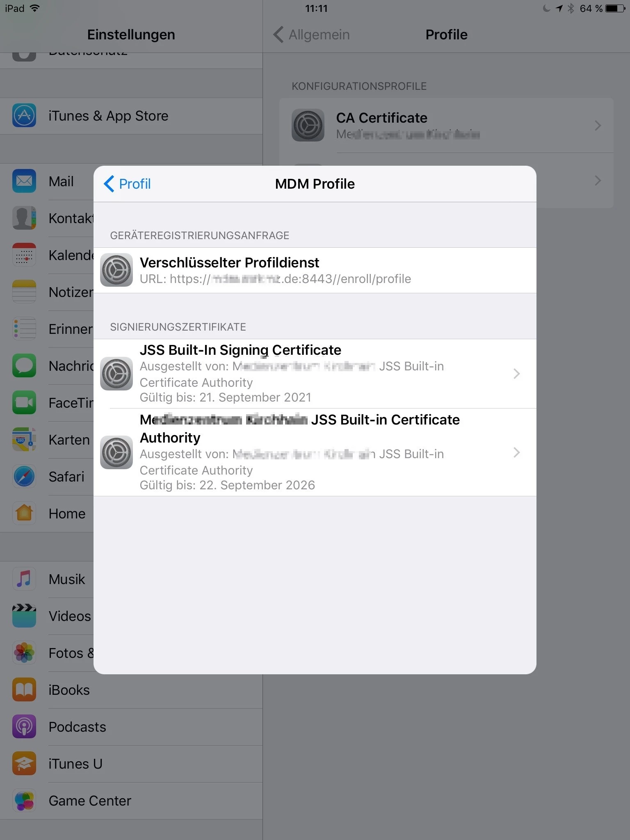Tap the Wi-Fi status icon
The image size is (630, 840).
click(35, 8)
